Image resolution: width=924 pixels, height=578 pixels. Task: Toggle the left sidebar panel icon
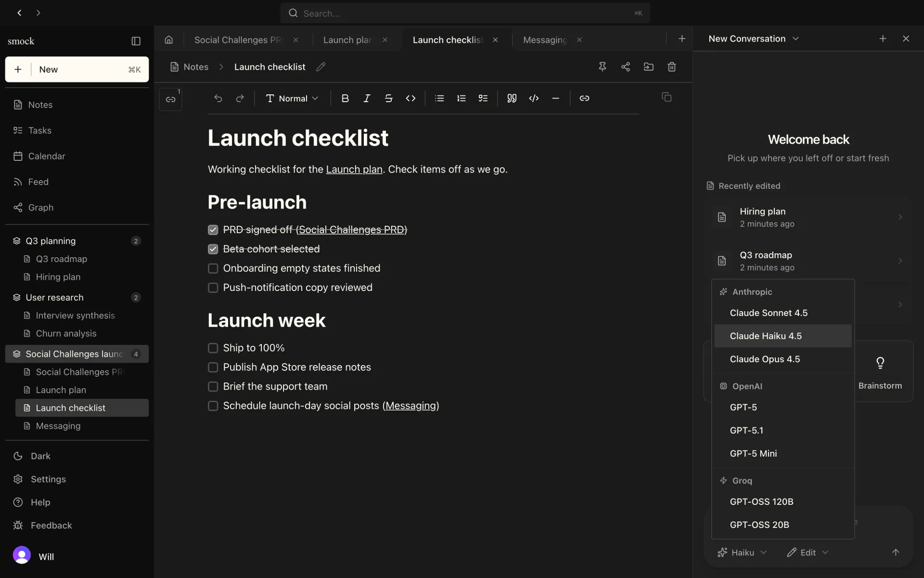click(x=136, y=41)
